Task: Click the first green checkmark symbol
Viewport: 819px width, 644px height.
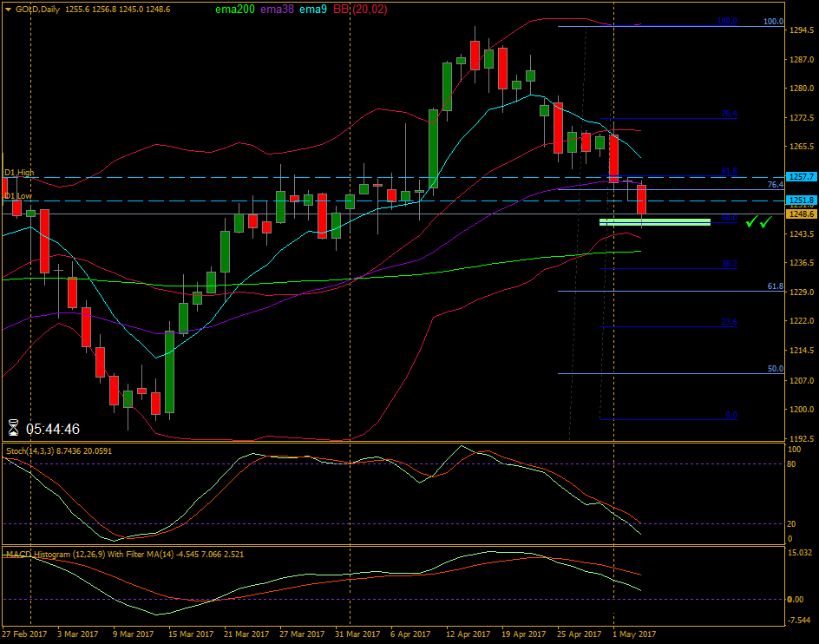Action: pos(750,224)
